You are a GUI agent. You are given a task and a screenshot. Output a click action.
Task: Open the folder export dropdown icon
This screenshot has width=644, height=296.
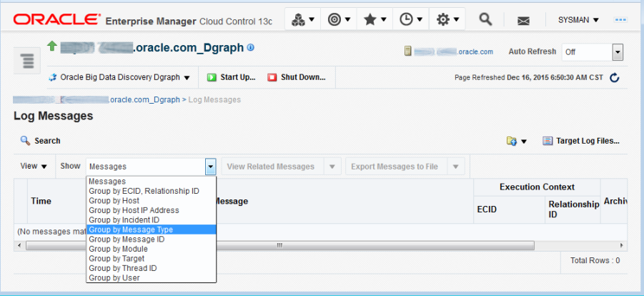pyautogui.click(x=517, y=141)
